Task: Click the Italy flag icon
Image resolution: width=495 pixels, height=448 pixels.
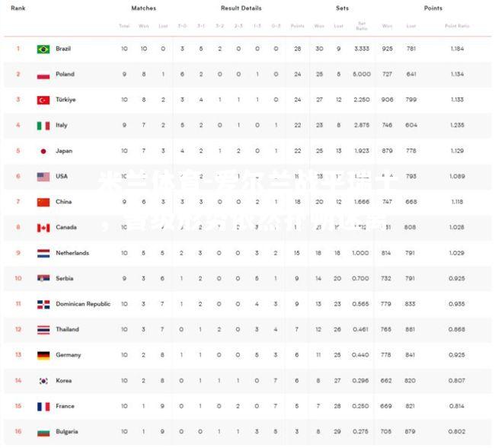Action: pos(43,126)
